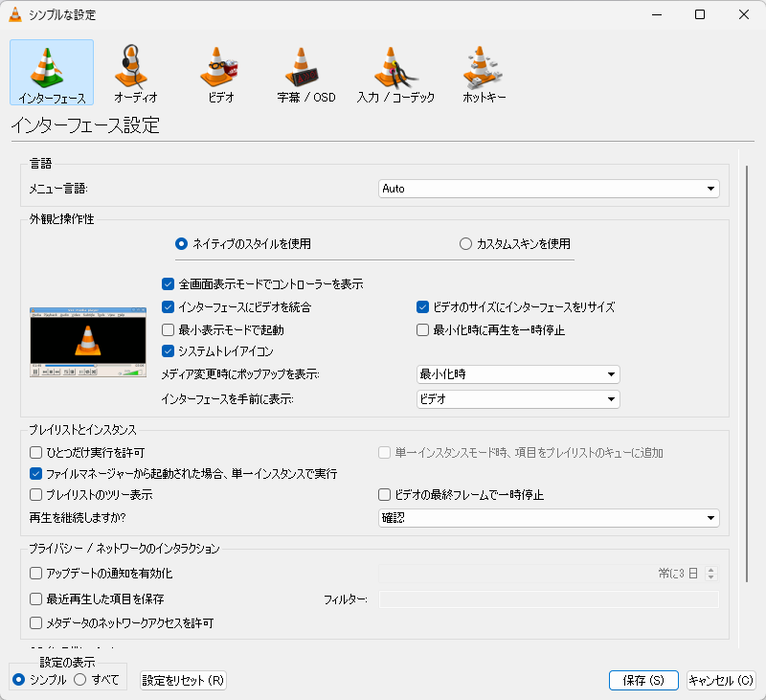Toggle システムトレイアイコン checkbox
The image size is (766, 700).
tap(169, 350)
